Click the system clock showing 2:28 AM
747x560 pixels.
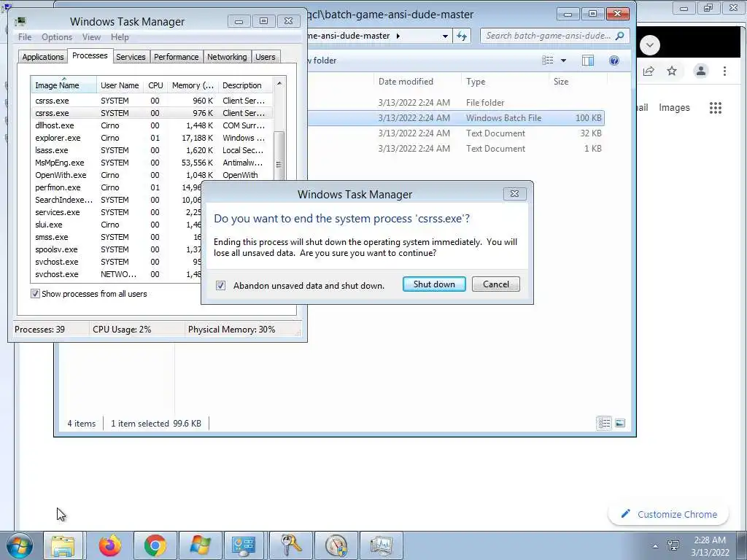[x=710, y=545]
